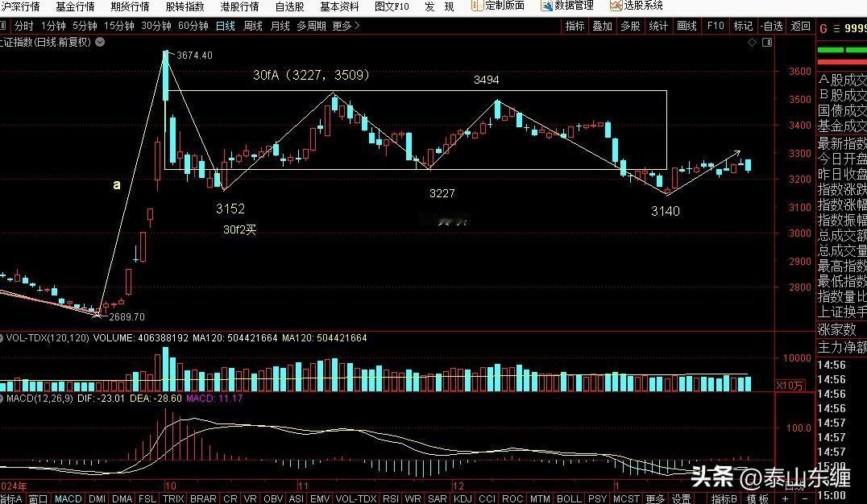
Task: Click the 标记 mark button
Action: (x=743, y=26)
